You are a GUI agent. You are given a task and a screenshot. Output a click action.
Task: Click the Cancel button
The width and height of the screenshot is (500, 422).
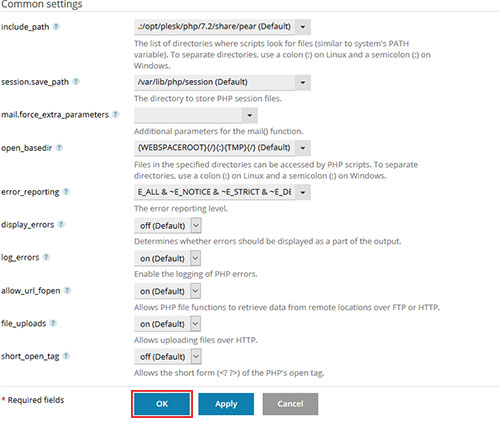pyautogui.click(x=290, y=404)
